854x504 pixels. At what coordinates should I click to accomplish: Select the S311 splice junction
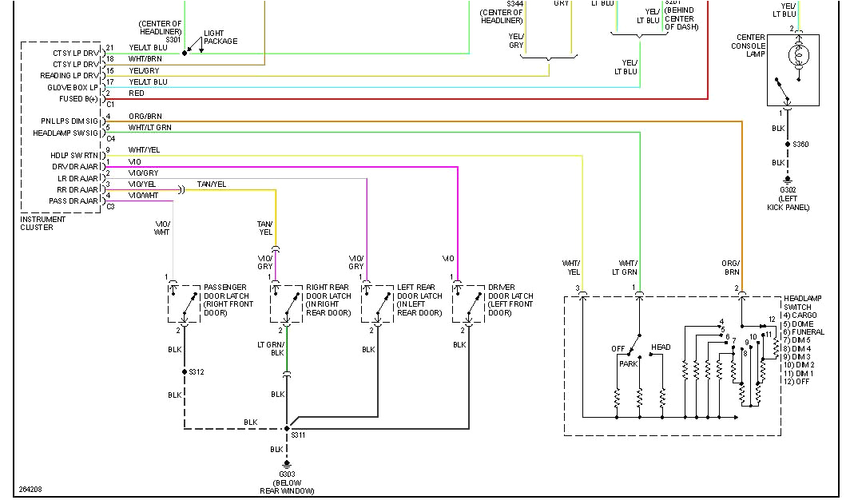pyautogui.click(x=285, y=428)
